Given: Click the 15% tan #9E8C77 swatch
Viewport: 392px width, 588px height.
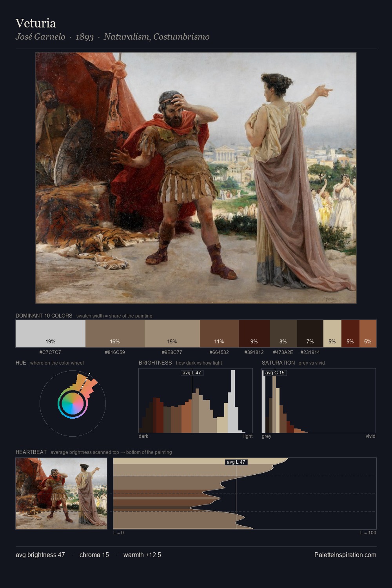Looking at the screenshot, I should point(172,334).
